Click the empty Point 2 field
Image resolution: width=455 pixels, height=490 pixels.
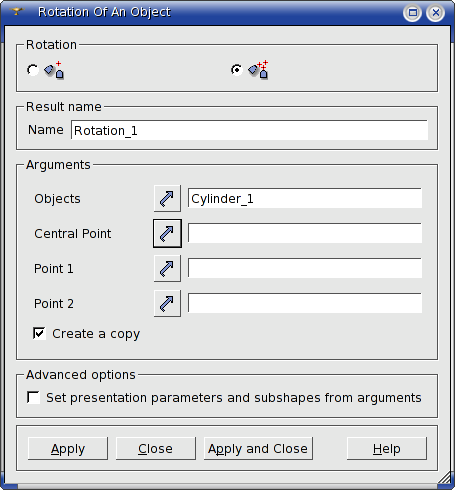305,303
